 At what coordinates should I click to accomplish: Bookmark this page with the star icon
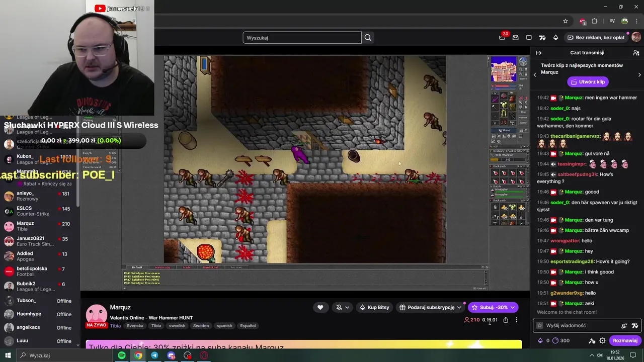point(566,21)
